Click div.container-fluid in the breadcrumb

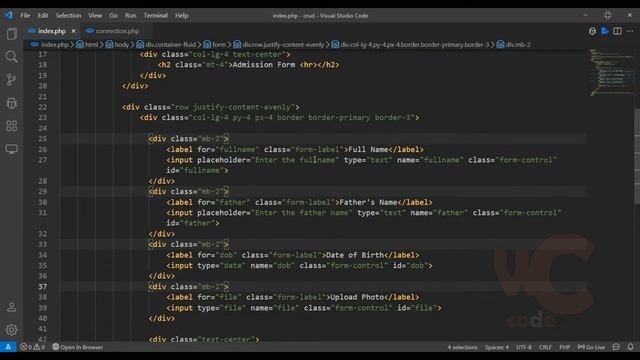click(x=170, y=44)
